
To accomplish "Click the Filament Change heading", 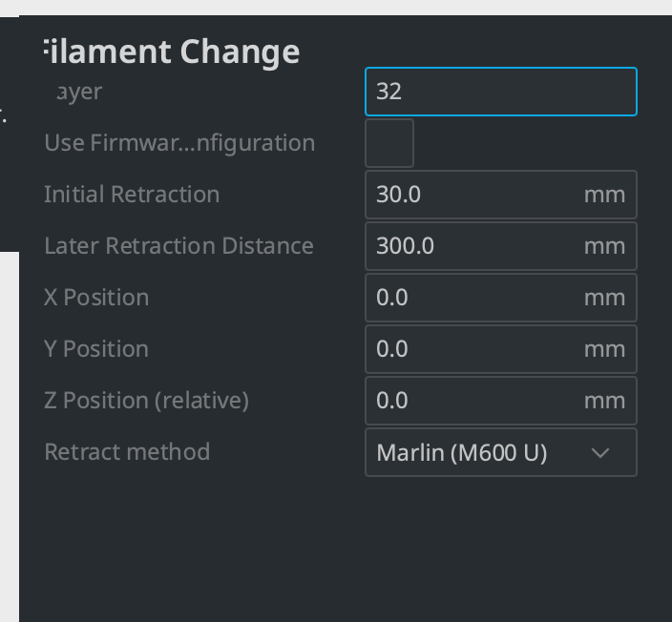I will click(172, 52).
